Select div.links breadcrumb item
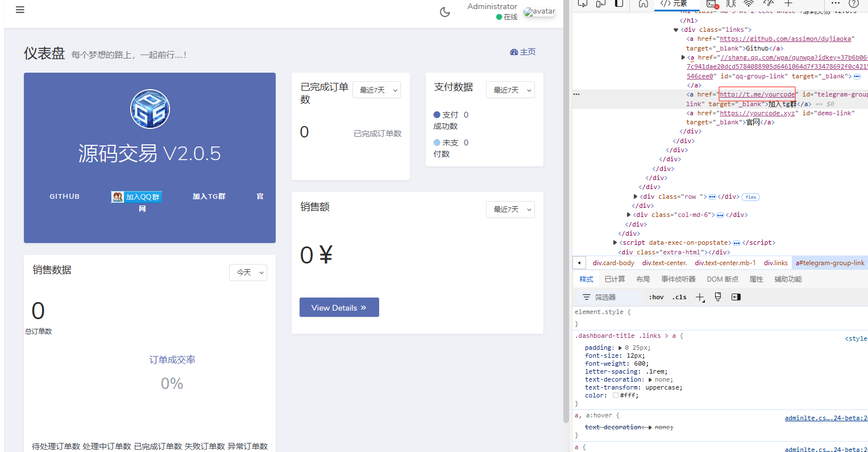The width and height of the screenshot is (868, 452). (775, 263)
